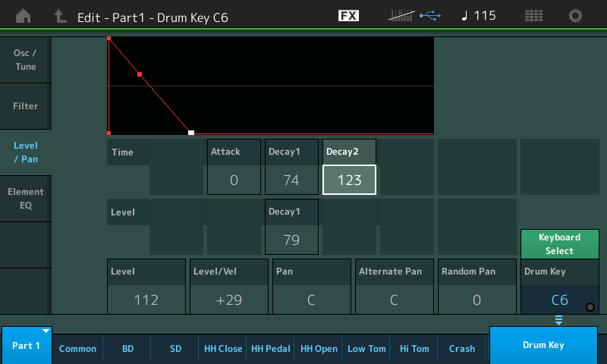The height and width of the screenshot is (364, 607).
Task: Select the Decay2 time value field
Action: tap(349, 180)
